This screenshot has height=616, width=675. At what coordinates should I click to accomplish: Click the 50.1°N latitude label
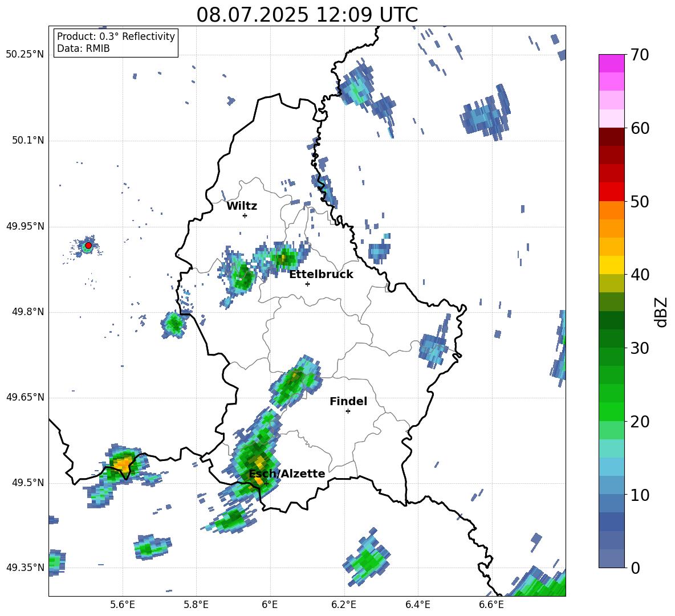click(x=27, y=141)
